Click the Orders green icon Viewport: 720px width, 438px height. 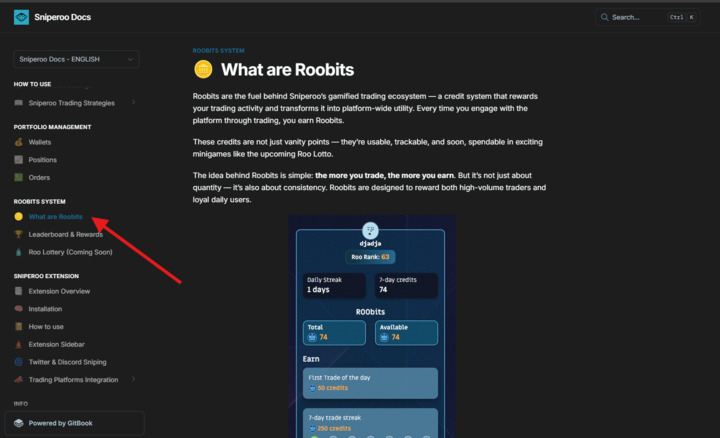click(18, 177)
